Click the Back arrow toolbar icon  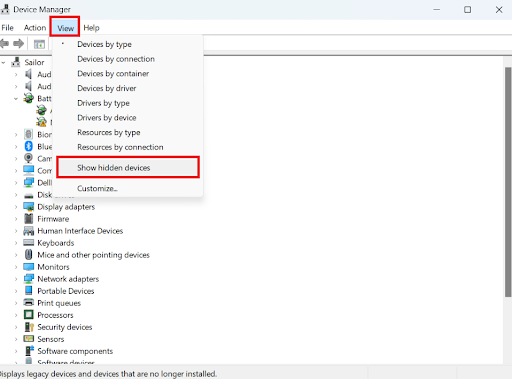(x=4, y=43)
